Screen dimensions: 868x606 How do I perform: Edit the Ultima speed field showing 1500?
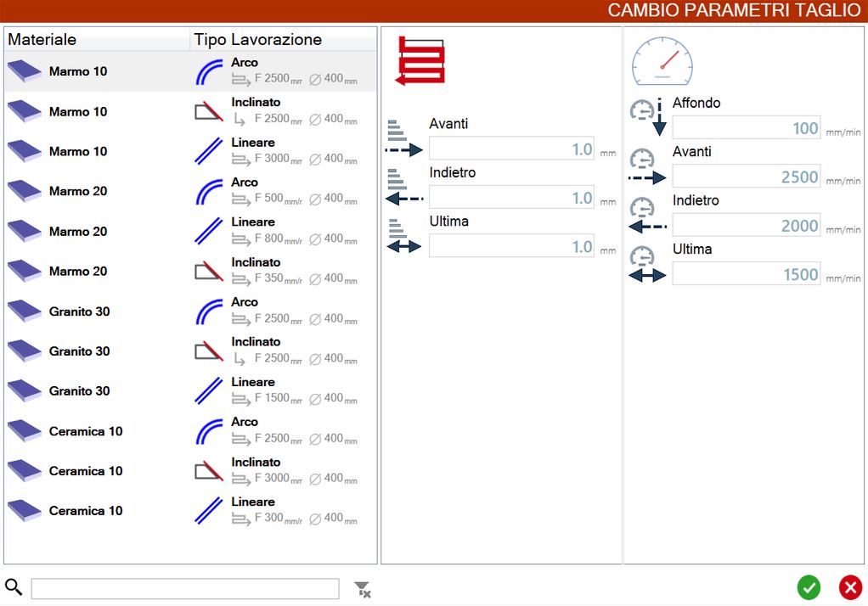(747, 273)
